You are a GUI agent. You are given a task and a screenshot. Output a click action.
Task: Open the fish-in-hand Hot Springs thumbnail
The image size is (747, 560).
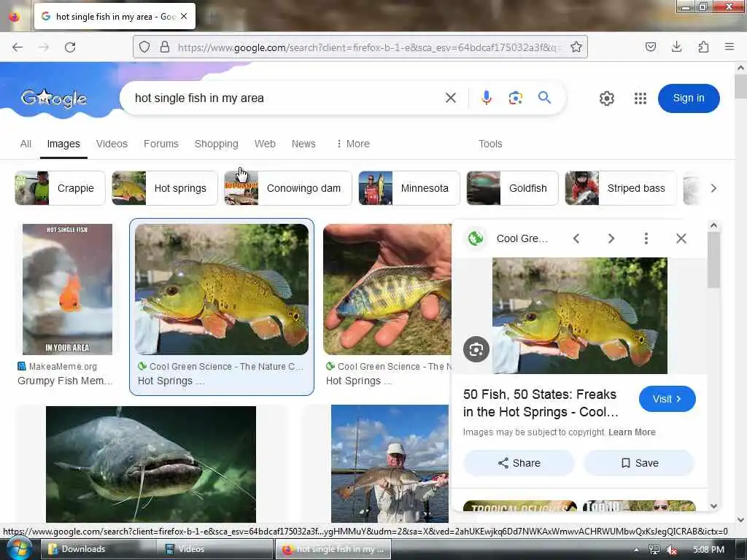tap(387, 289)
